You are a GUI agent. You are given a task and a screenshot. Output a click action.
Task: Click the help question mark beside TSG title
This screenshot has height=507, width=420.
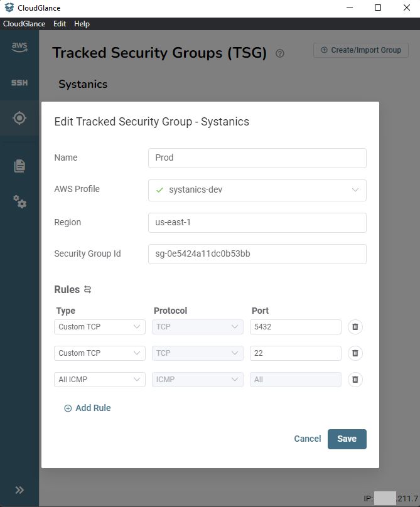click(x=279, y=53)
